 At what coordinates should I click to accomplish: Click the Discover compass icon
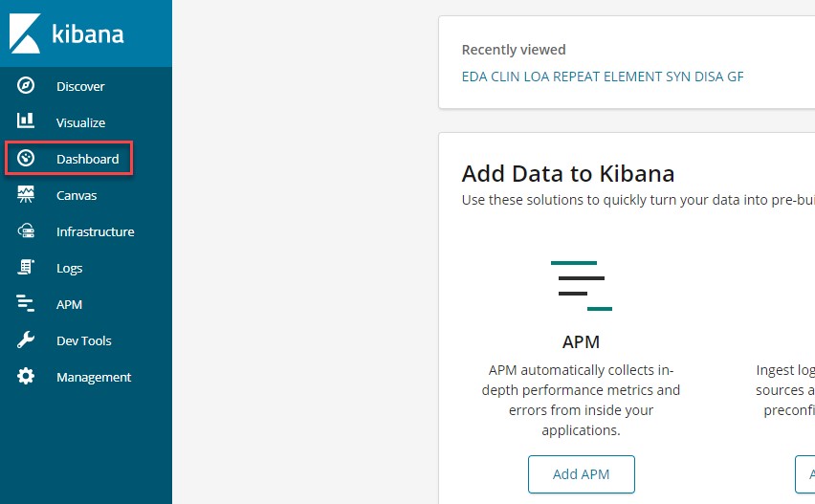click(x=26, y=86)
